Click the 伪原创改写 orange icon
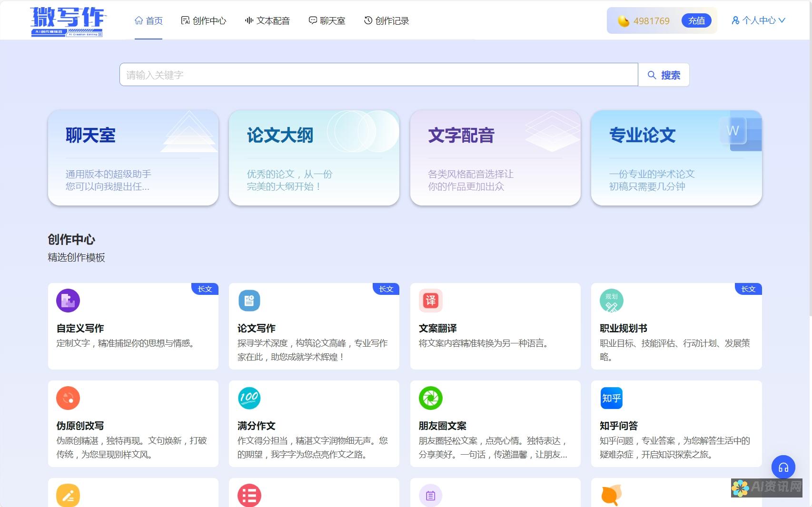Image resolution: width=812 pixels, height=507 pixels. coord(68,398)
